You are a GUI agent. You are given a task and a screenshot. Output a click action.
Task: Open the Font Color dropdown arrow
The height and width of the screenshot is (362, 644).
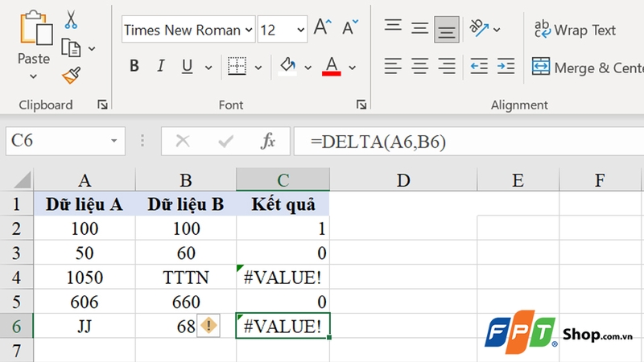pos(352,68)
